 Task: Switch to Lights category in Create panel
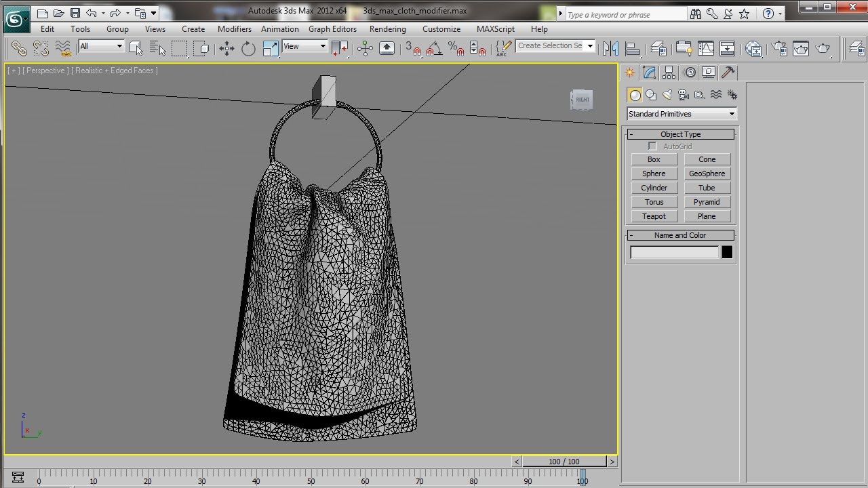coord(667,95)
